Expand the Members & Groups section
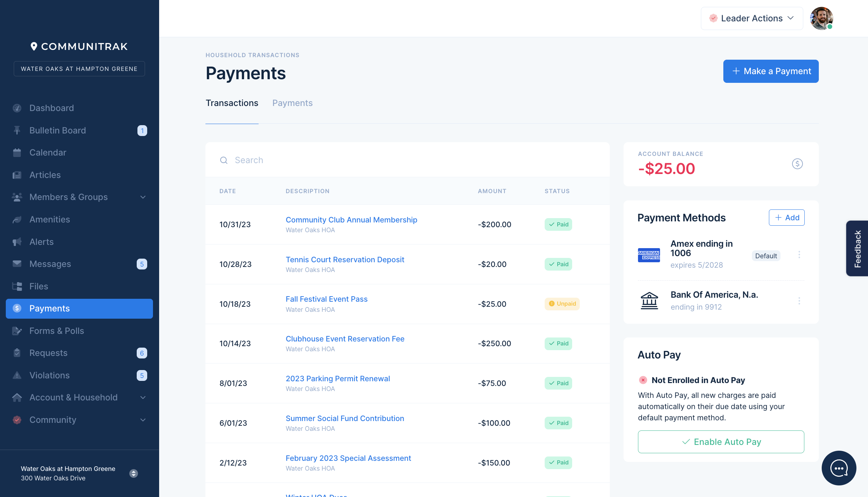Screen dimensions: 868x497 click(142, 197)
